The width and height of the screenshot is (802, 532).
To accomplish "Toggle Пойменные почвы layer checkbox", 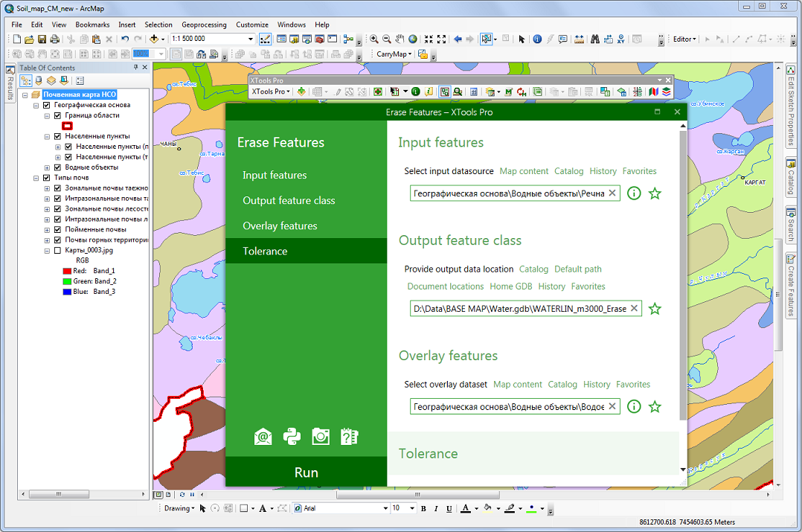I will point(57,230).
